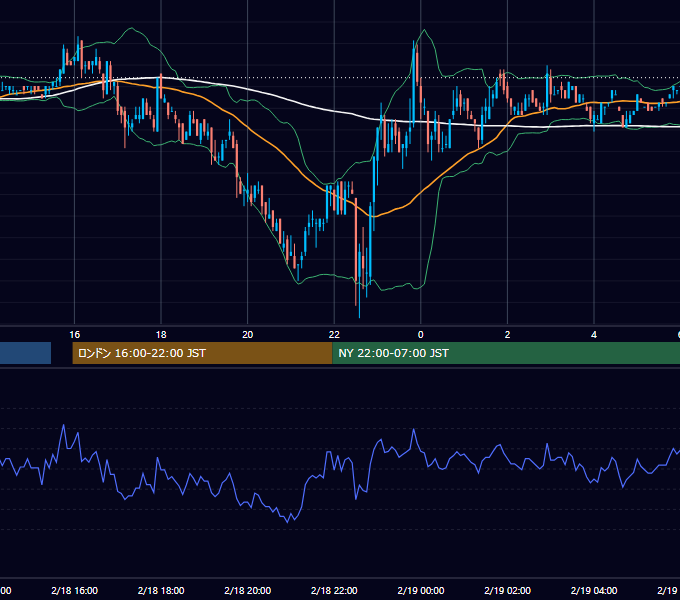Click the 2/19 02:00 date label
Viewport: 680px width, 600px height.
click(507, 590)
